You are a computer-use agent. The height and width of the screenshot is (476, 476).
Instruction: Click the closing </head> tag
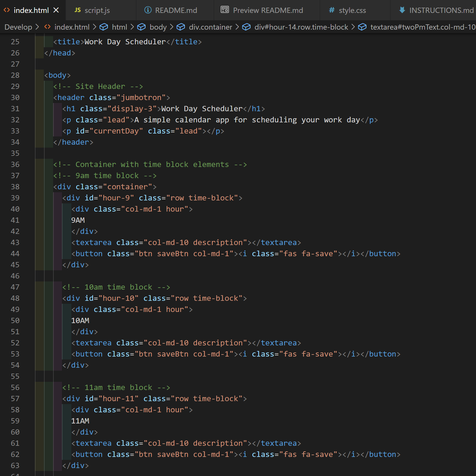[60, 53]
